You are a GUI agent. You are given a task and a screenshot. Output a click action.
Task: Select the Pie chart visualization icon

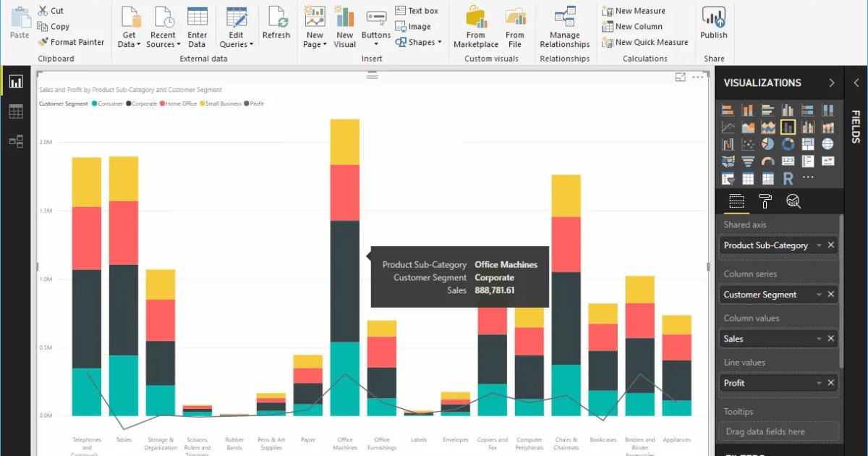tap(768, 143)
